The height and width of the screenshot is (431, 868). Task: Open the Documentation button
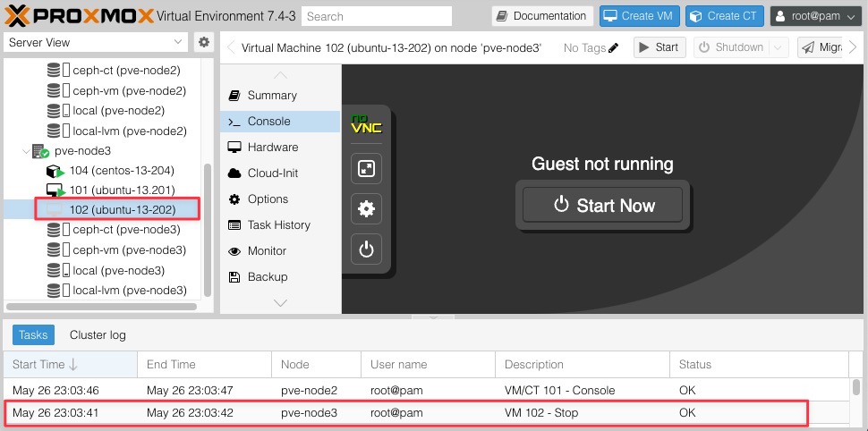(x=542, y=16)
